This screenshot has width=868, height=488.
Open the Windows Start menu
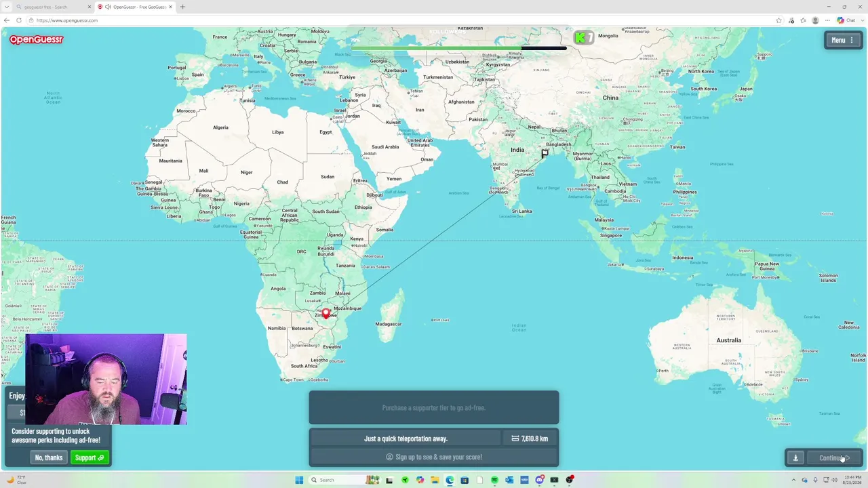[298, 480]
